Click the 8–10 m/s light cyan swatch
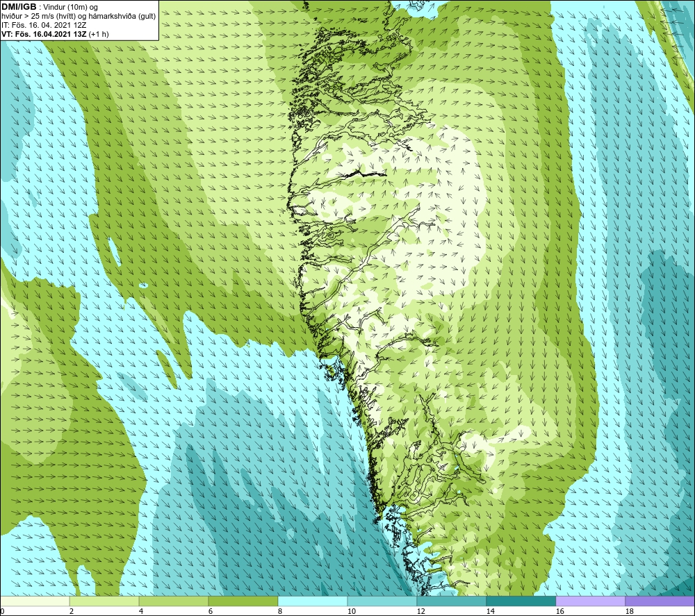 pyautogui.click(x=313, y=601)
